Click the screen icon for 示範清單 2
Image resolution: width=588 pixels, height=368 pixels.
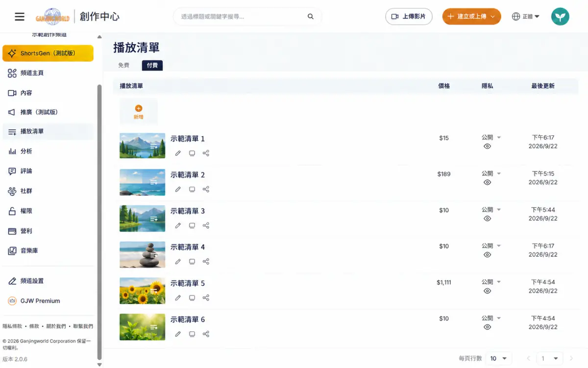[x=192, y=189]
